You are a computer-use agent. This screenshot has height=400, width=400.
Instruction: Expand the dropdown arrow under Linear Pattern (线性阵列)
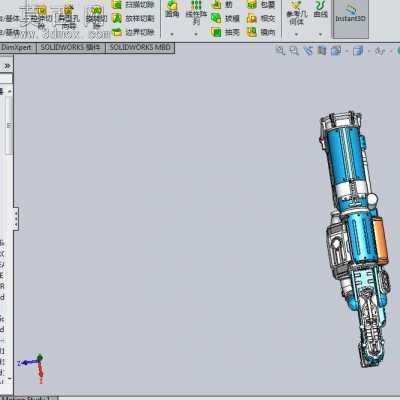[196, 34]
